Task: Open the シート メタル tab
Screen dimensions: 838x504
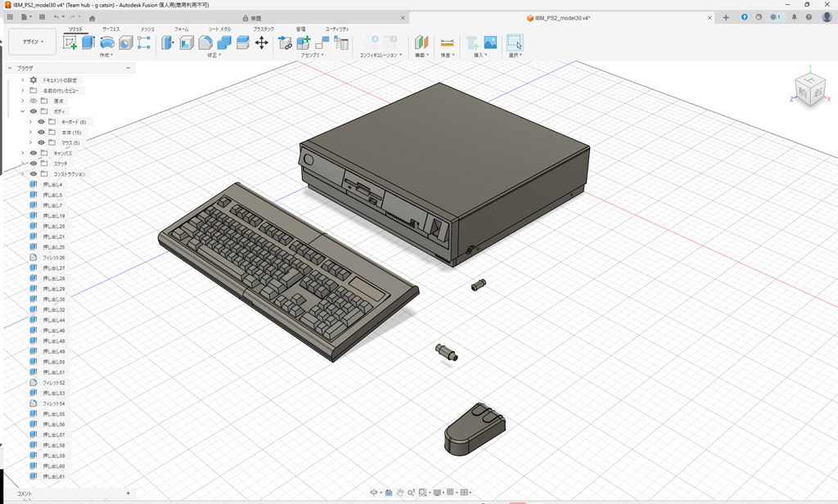Action: 219,29
